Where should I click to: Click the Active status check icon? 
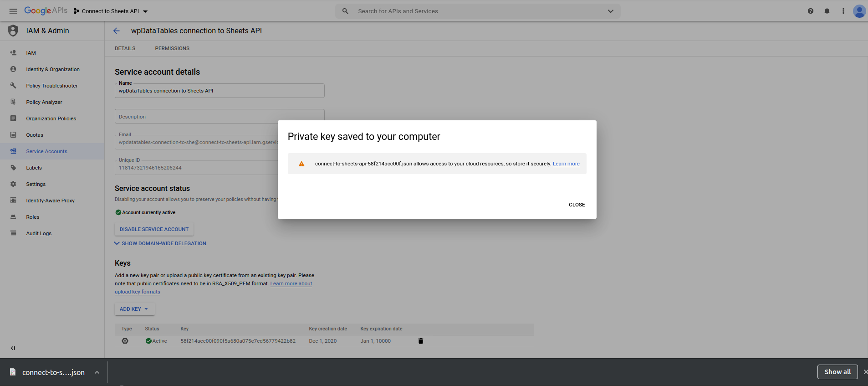pyautogui.click(x=148, y=341)
